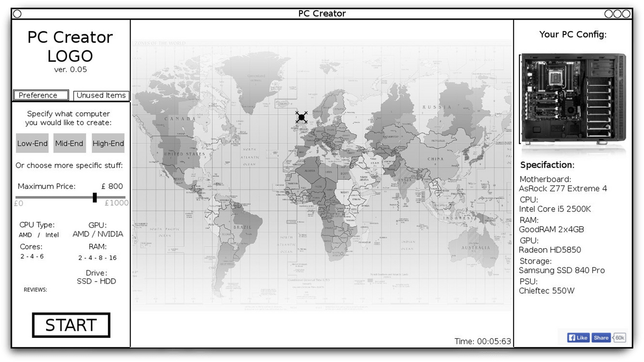Pick 16 under RAM
This screenshot has width=644, height=362.
[112, 258]
